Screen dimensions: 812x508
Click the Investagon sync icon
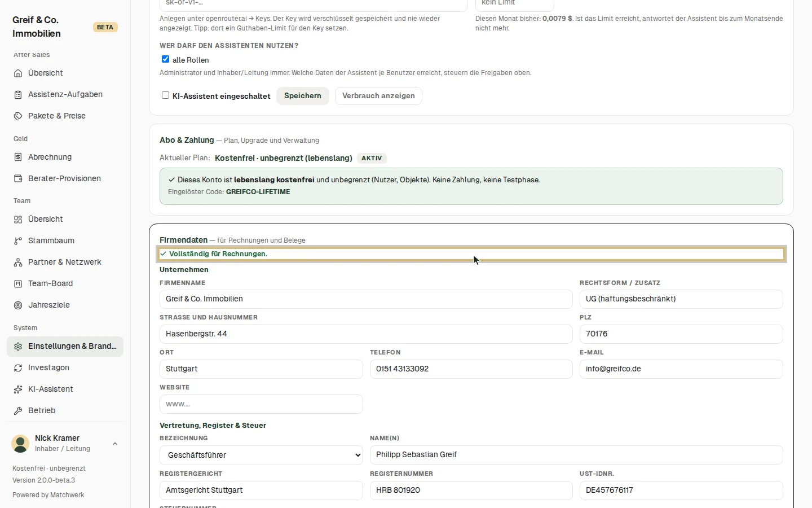click(x=18, y=367)
